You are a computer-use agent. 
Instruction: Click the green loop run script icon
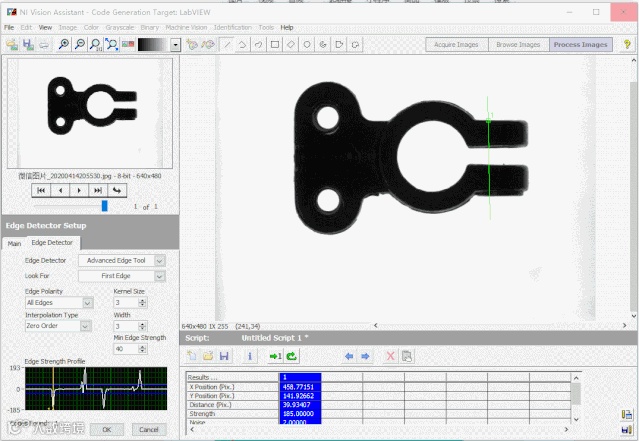(x=292, y=356)
